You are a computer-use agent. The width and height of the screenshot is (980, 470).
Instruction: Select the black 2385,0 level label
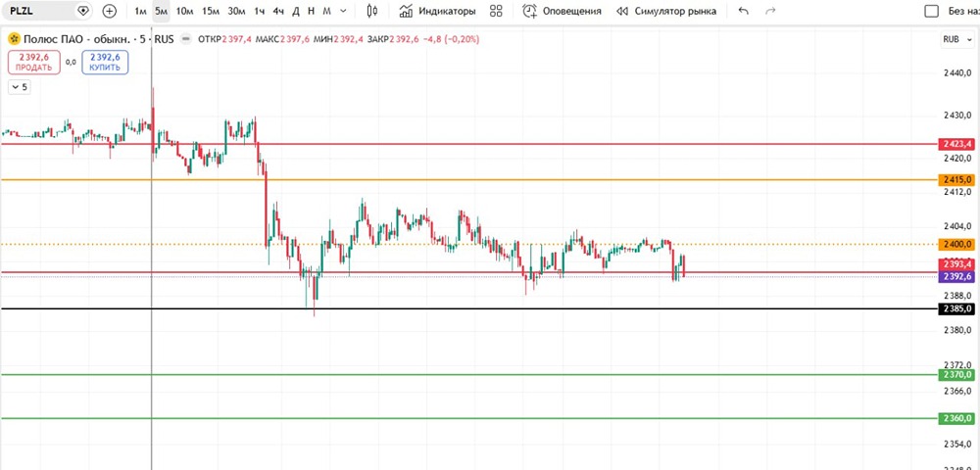coord(956,309)
